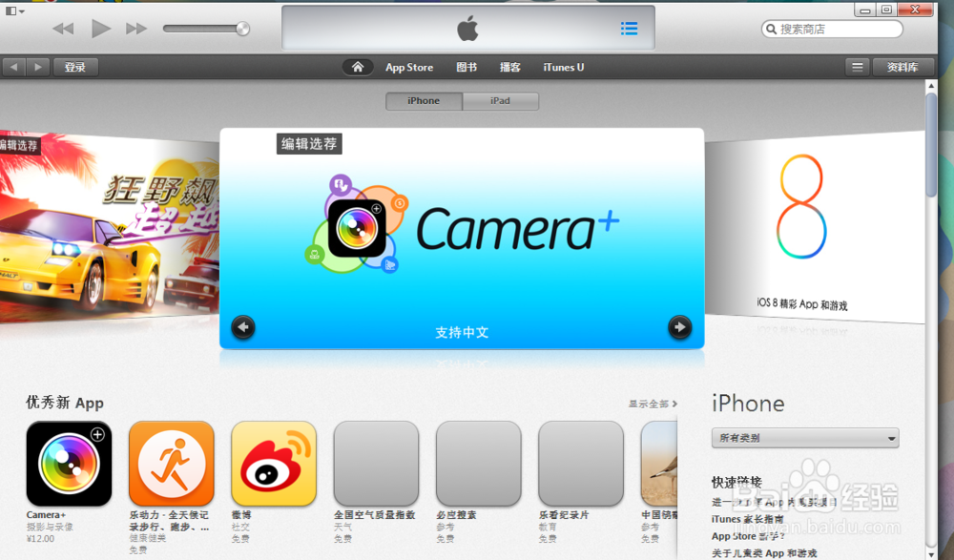Open the 播客 tab
The width and height of the screenshot is (954, 560).
509,67
